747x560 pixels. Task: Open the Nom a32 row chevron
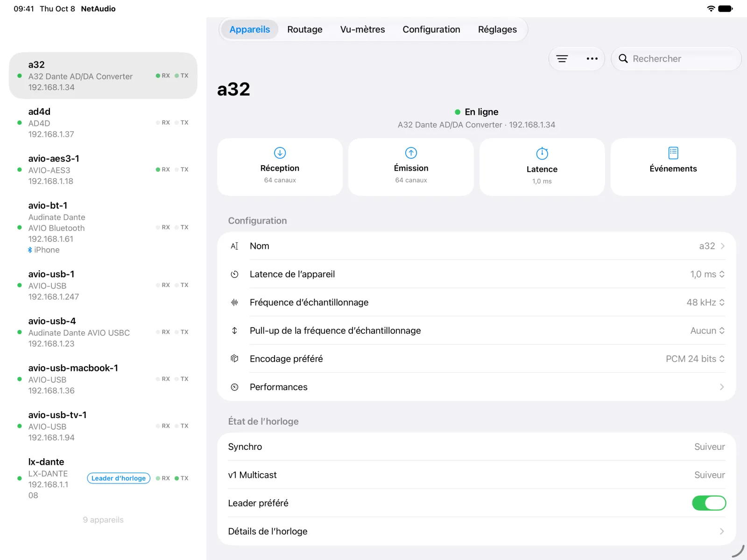[722, 246]
